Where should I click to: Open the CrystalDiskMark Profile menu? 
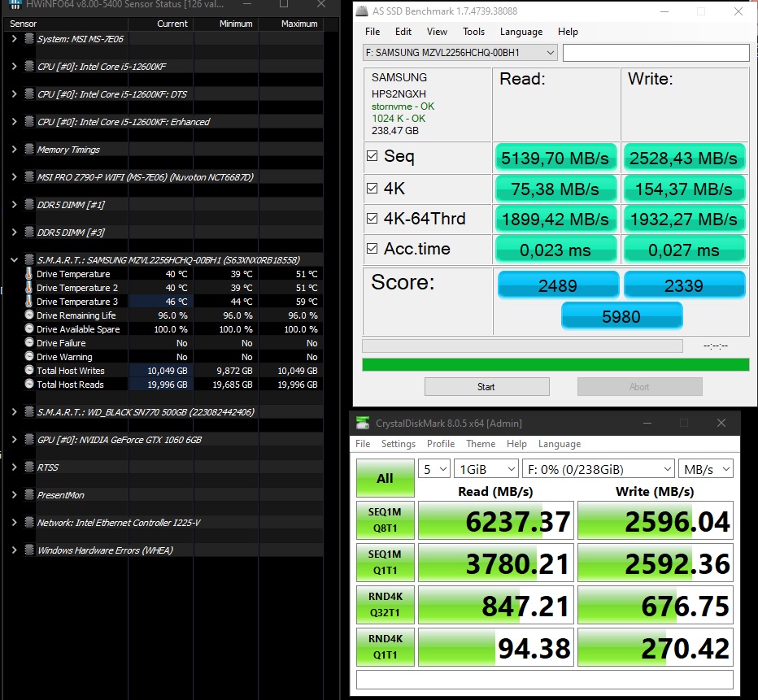(x=440, y=443)
